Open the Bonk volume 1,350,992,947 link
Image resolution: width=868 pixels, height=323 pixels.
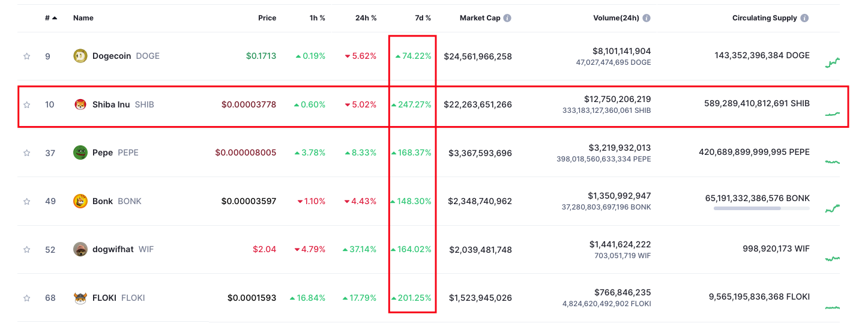click(x=619, y=196)
